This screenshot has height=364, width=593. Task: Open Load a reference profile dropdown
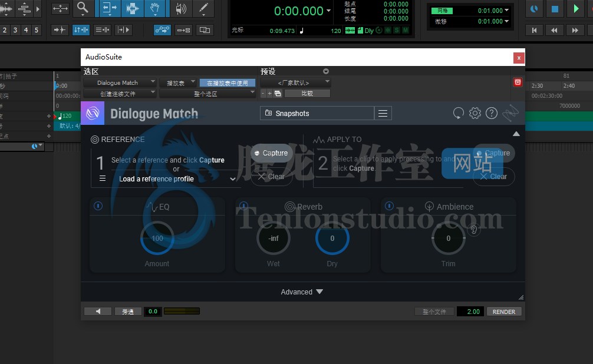177,179
